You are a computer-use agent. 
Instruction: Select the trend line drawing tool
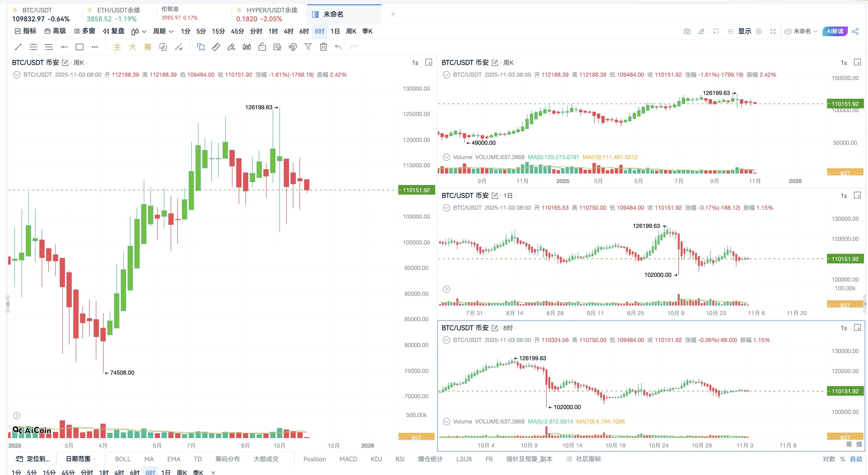tap(18, 47)
